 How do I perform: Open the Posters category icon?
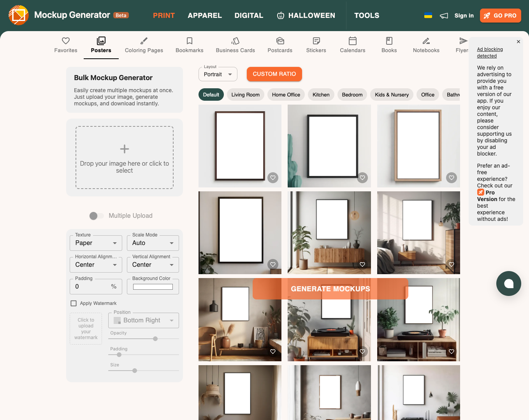pos(101,40)
